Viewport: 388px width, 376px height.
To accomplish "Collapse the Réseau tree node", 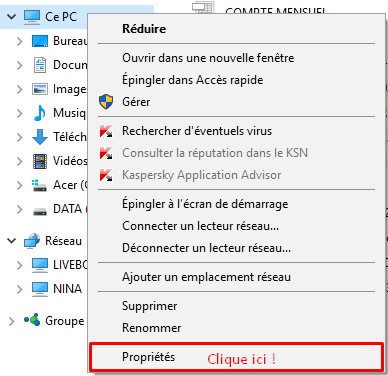I will click(x=12, y=240).
